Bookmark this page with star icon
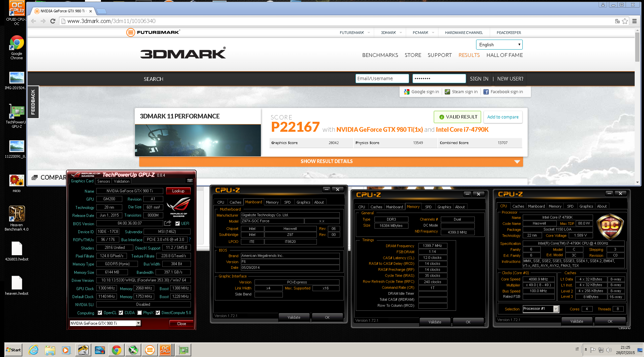 625,21
